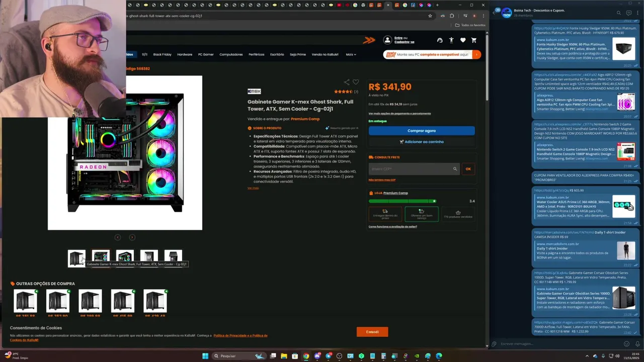The width and height of the screenshot is (644, 362).
Task: Click the Telegram message input box
Action: pos(558,344)
